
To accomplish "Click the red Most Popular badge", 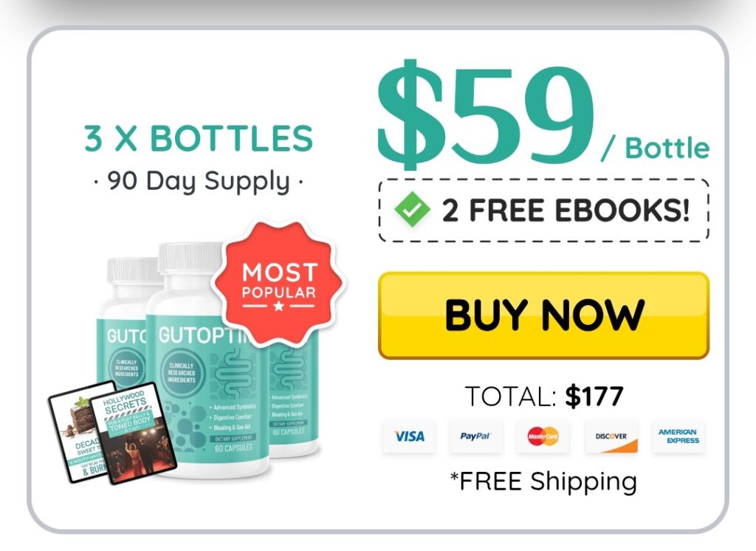I will tap(279, 283).
